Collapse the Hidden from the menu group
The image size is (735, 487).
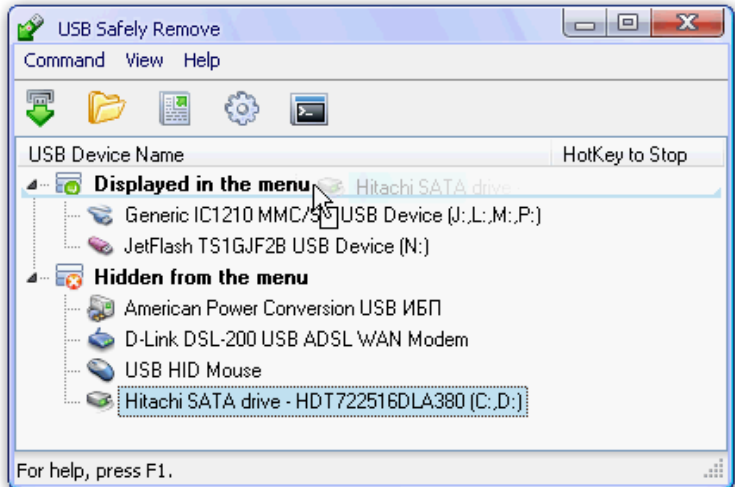(32, 278)
